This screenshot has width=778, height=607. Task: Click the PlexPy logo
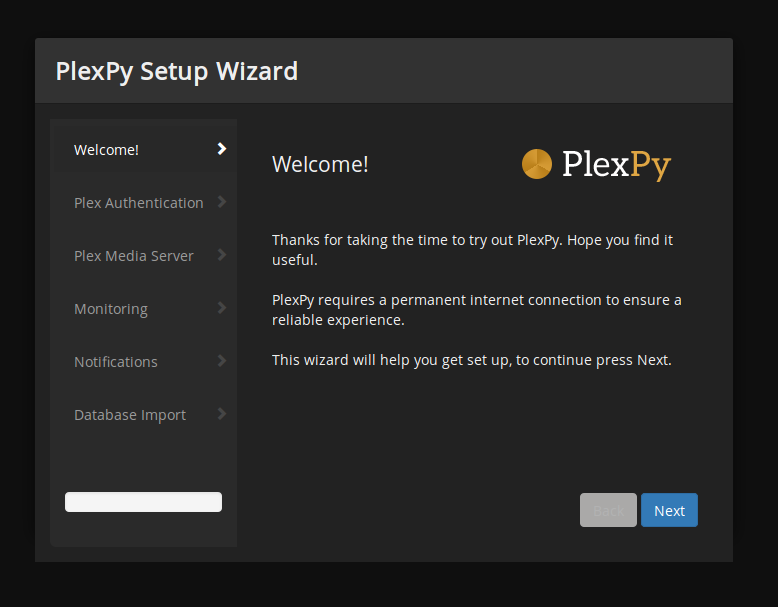596,164
